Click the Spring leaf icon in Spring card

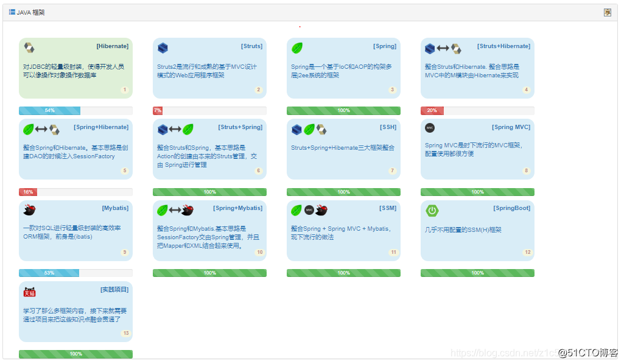pos(297,48)
